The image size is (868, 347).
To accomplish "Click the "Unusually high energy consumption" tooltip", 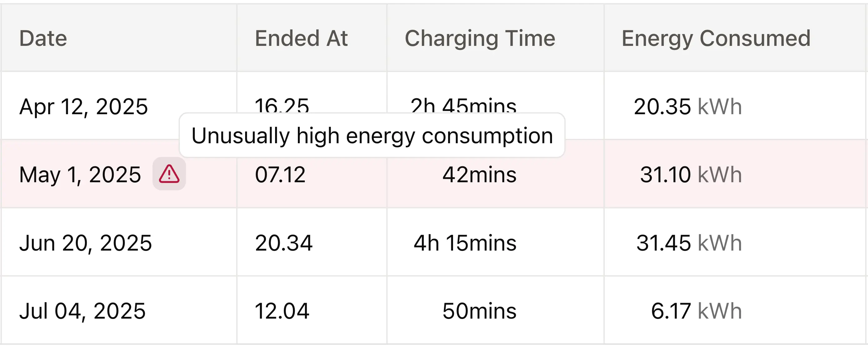I will pyautogui.click(x=372, y=135).
